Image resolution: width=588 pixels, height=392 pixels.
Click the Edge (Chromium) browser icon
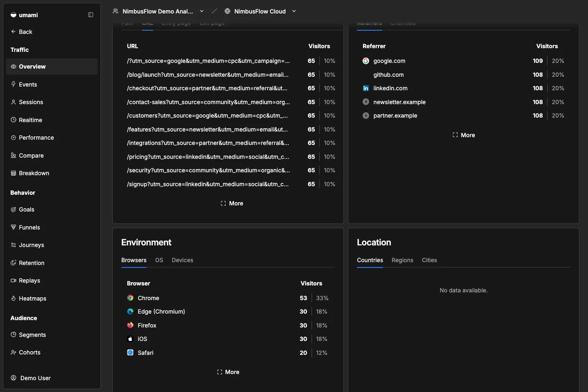click(130, 312)
